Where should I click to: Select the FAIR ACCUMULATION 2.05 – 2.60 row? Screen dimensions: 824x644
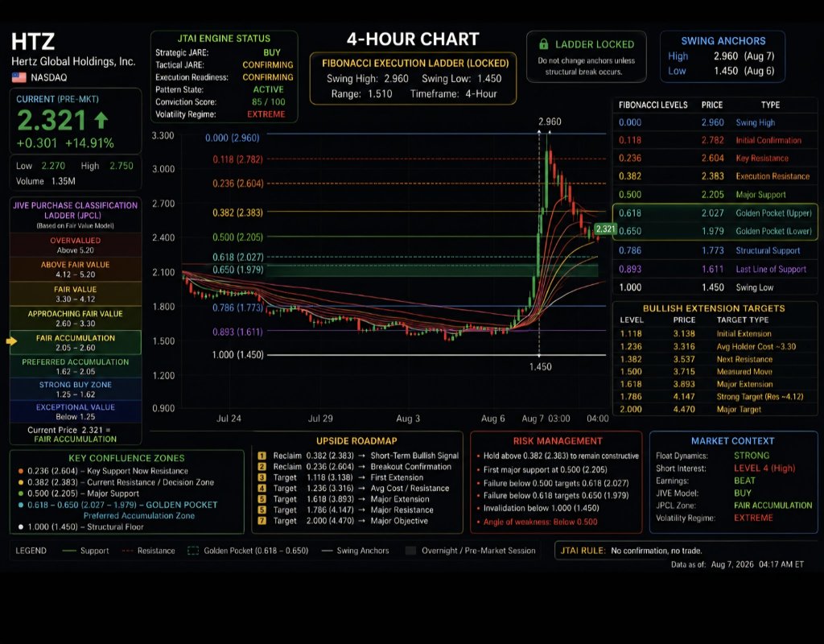[76, 342]
